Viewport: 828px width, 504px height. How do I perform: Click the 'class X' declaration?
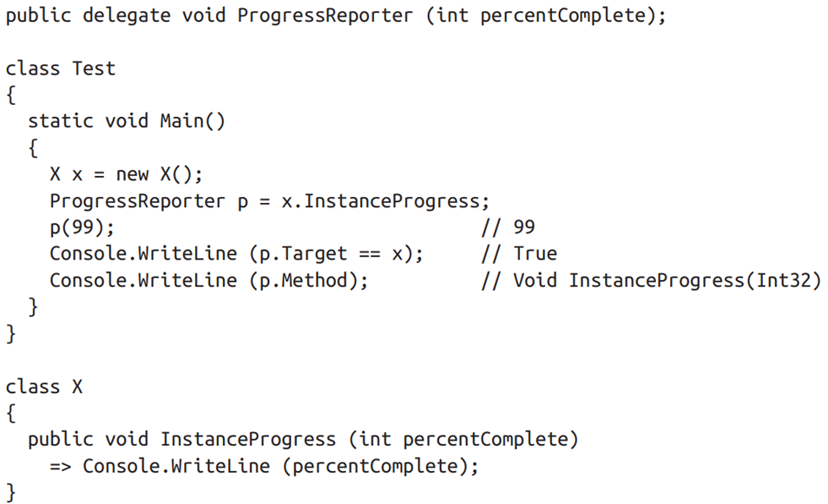coord(44,387)
